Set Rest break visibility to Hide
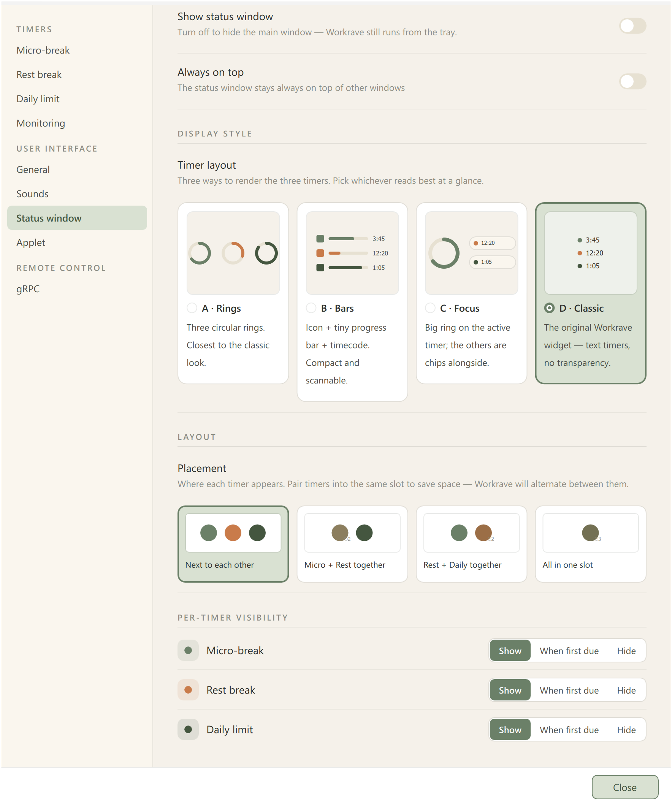672x808 pixels. pos(626,690)
